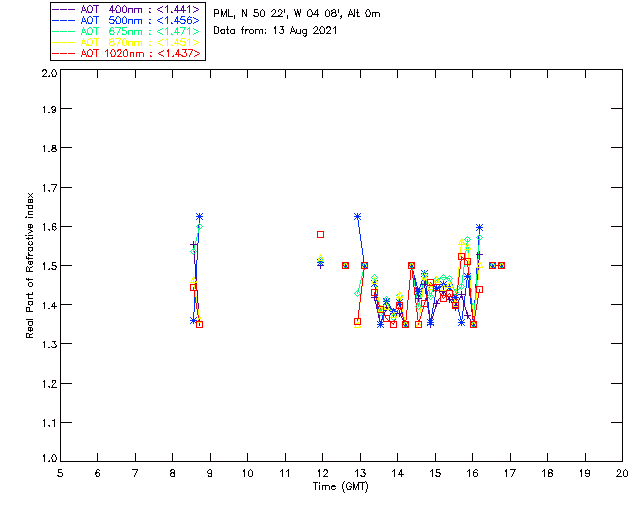Click the red dashed line sample in legend

click(64, 53)
